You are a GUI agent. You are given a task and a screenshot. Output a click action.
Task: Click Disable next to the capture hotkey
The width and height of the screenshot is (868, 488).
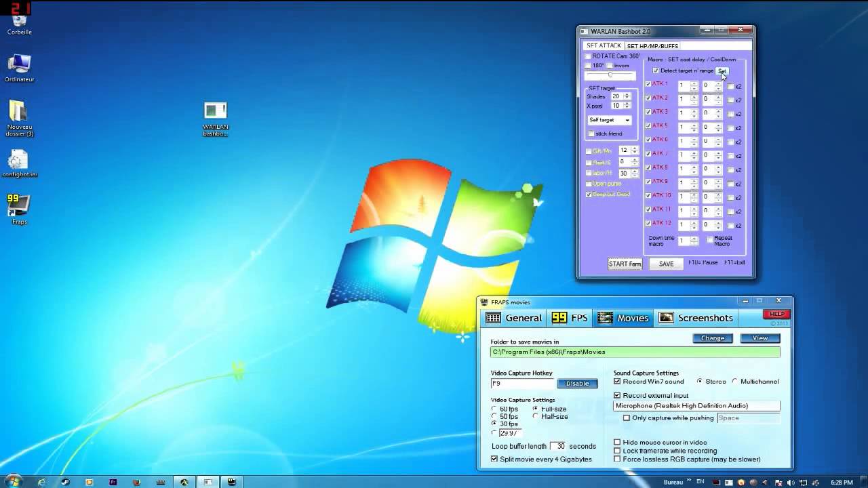(x=577, y=384)
